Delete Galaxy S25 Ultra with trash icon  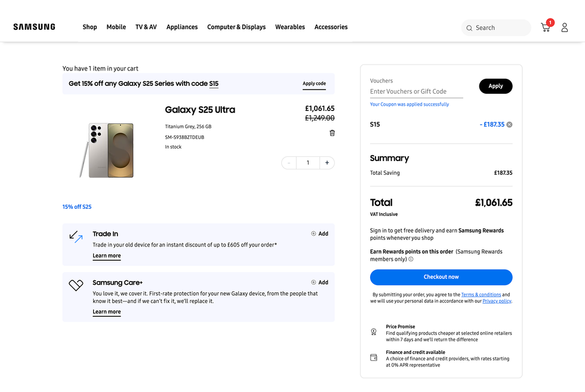coord(332,133)
